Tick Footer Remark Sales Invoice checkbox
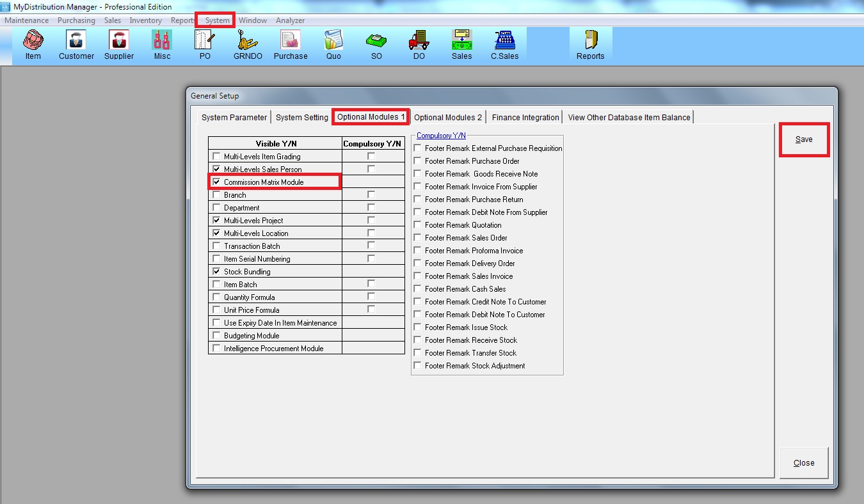 pos(418,276)
